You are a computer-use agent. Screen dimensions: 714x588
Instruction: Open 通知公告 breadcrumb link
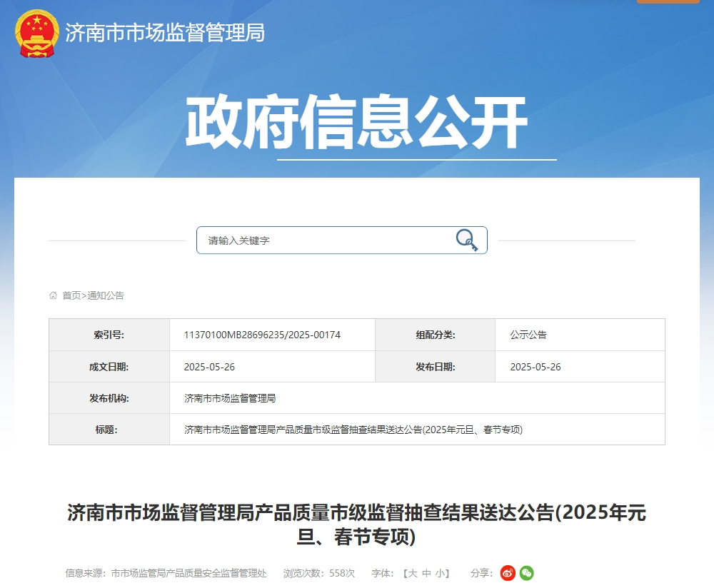click(106, 295)
